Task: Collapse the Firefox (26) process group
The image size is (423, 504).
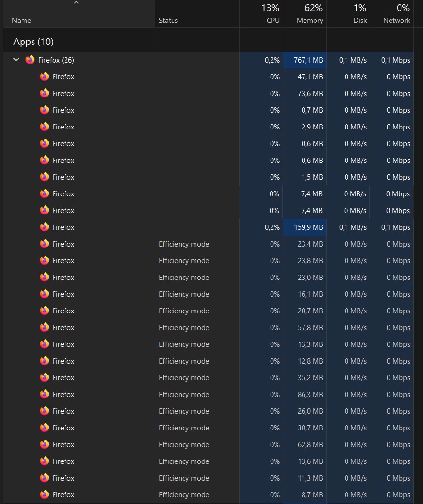Action: tap(16, 60)
